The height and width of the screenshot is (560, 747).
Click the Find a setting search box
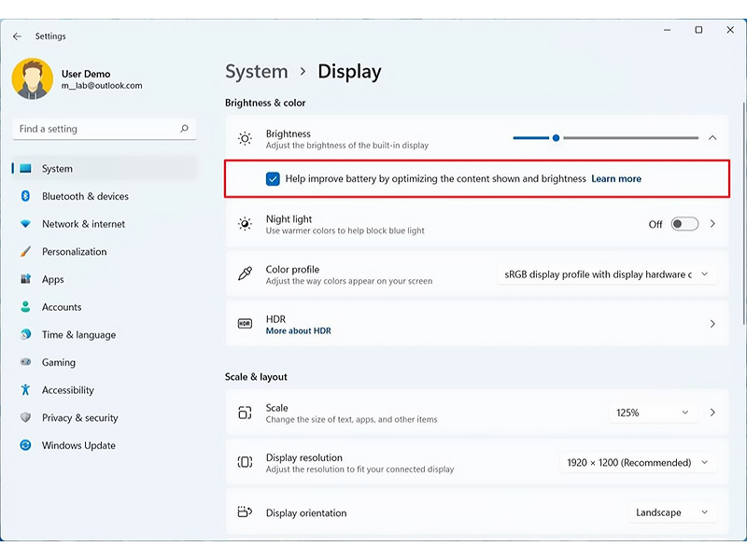click(x=105, y=129)
